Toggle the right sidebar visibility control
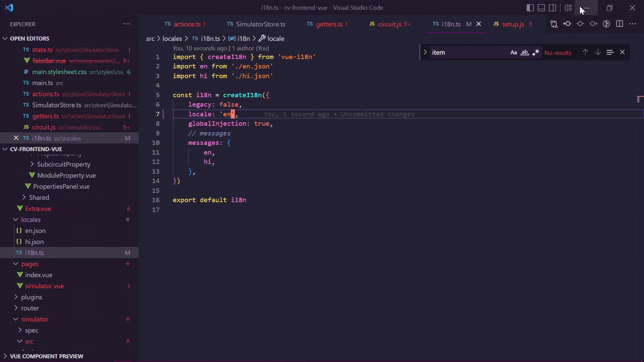644x362 pixels. (552, 7)
